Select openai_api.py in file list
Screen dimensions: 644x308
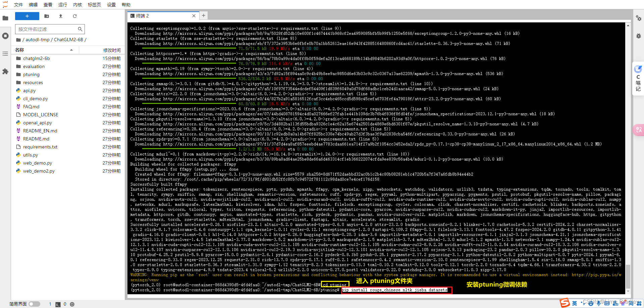coord(68,123)
